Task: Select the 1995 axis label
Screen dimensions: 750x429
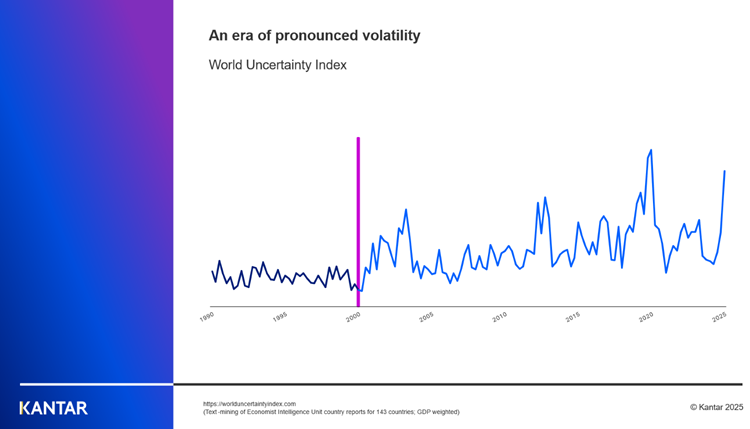Action: point(281,316)
